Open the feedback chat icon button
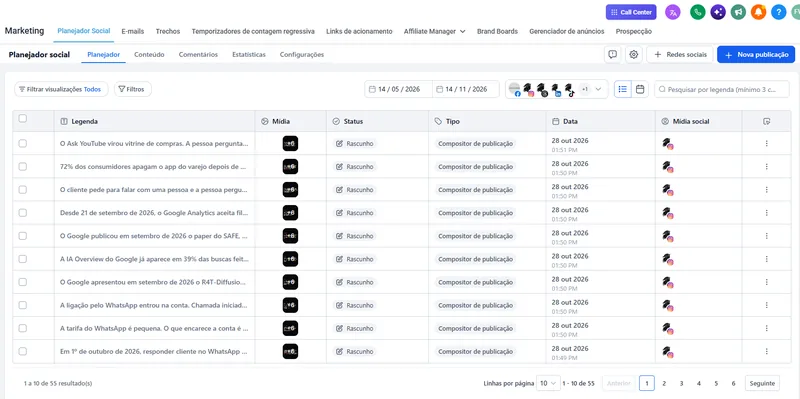Screen dimensions: 800x399 (x=613, y=55)
